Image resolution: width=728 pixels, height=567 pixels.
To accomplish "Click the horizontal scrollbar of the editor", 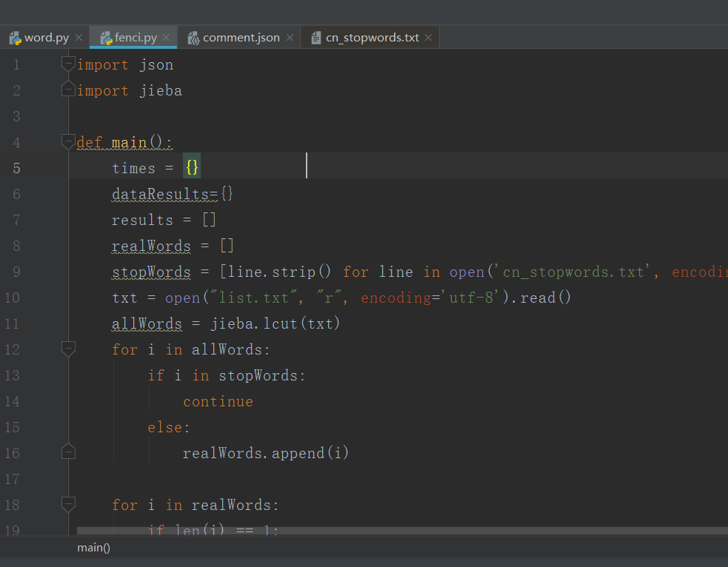I will [402, 530].
